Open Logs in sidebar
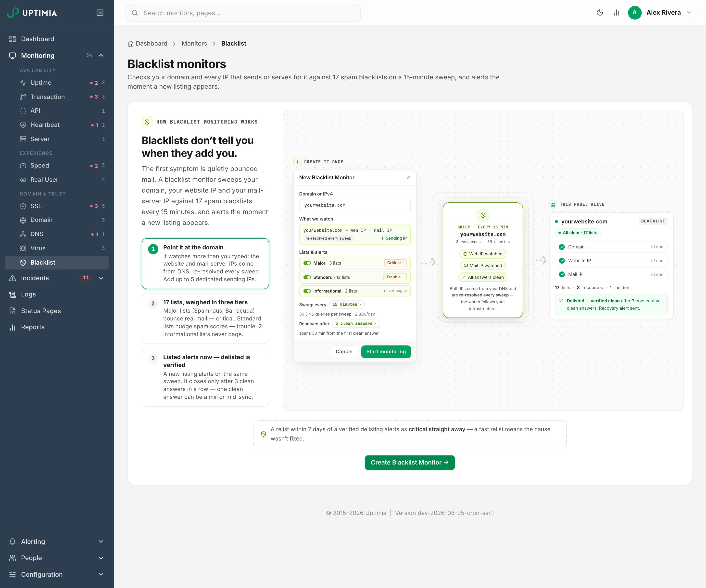 click(57, 294)
